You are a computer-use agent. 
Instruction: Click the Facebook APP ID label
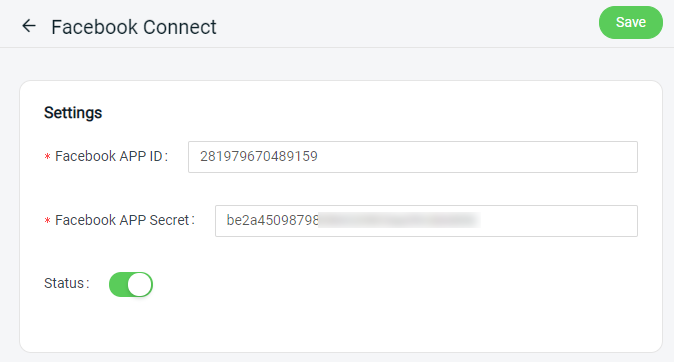pos(111,156)
